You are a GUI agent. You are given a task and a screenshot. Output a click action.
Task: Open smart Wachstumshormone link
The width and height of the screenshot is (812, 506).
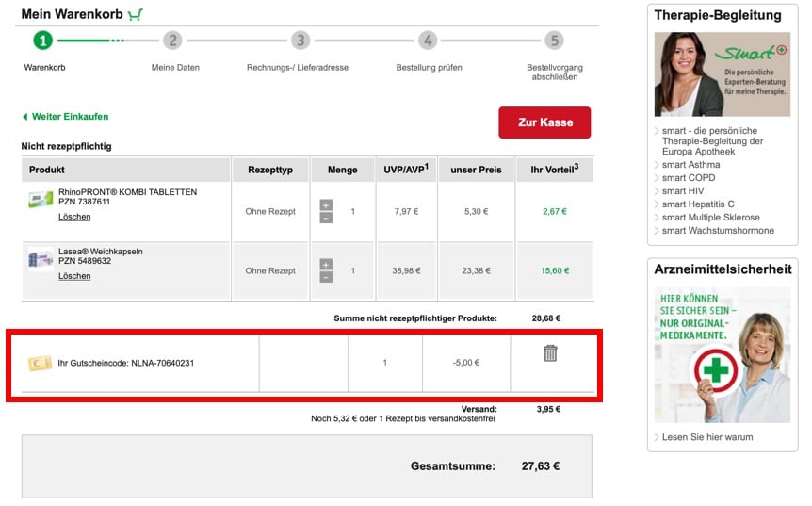coord(718,231)
